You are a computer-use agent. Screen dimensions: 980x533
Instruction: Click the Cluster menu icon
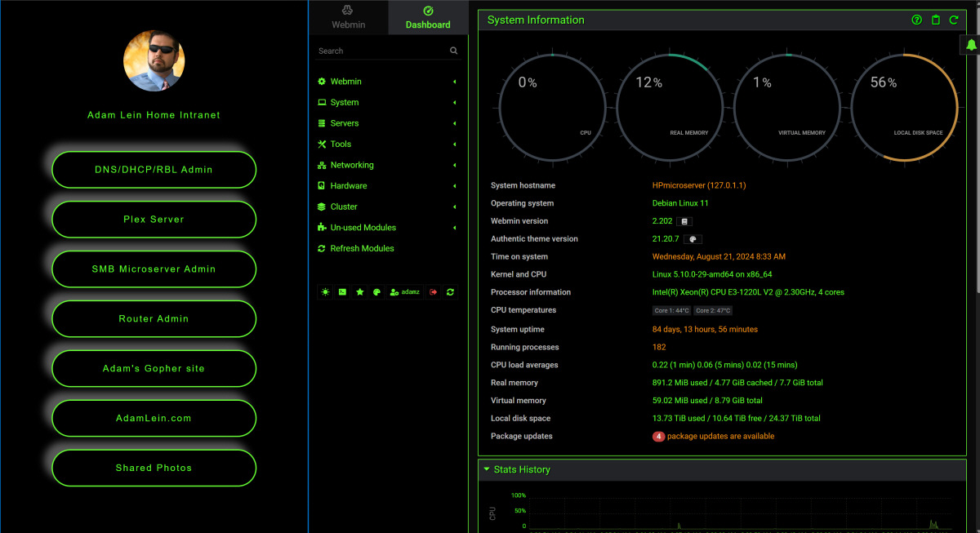[x=322, y=207]
